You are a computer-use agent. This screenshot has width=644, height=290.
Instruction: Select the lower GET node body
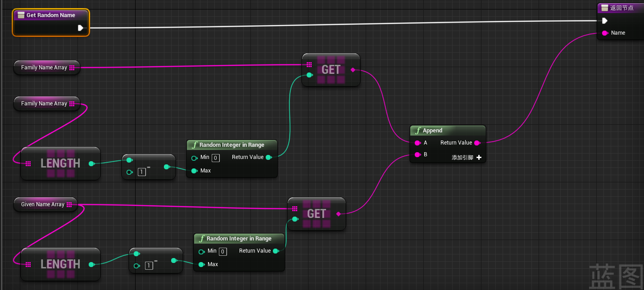317,214
